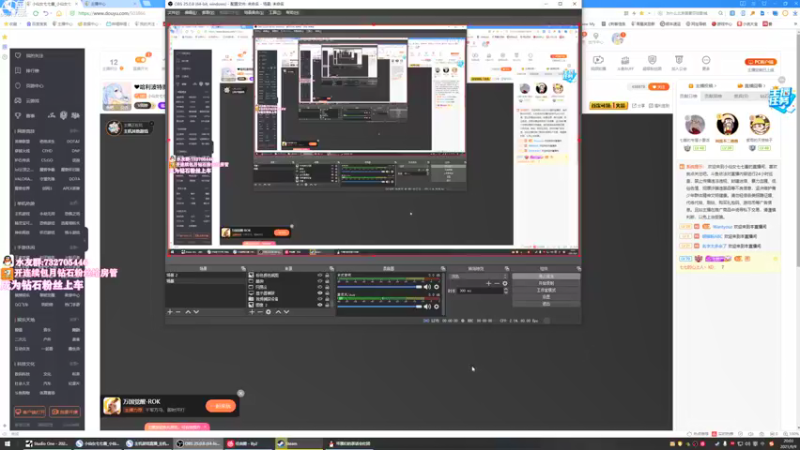This screenshot has height=450, width=800.
Task: Pop out the Sources dock icon
Action: (332, 268)
